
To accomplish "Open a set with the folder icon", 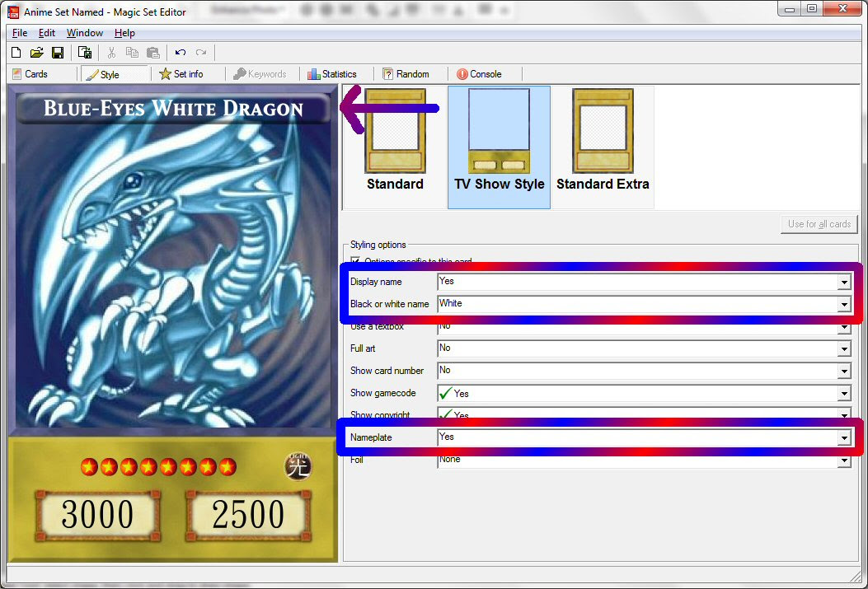I will 36,53.
